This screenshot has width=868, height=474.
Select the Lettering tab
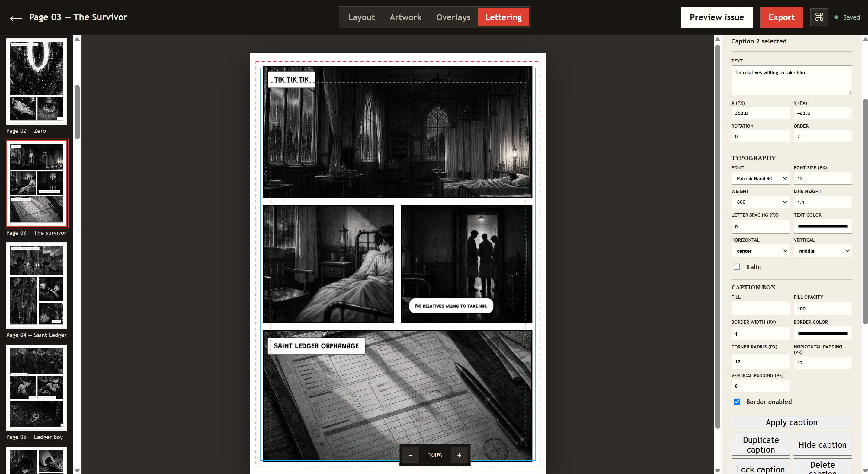(503, 17)
